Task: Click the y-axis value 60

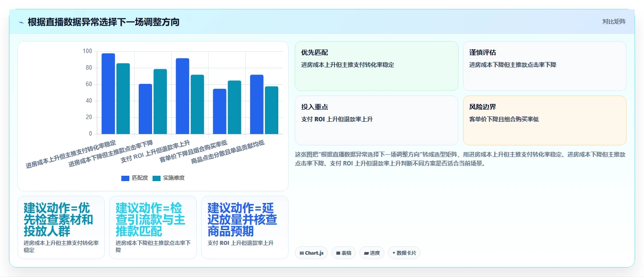Action: click(89, 84)
